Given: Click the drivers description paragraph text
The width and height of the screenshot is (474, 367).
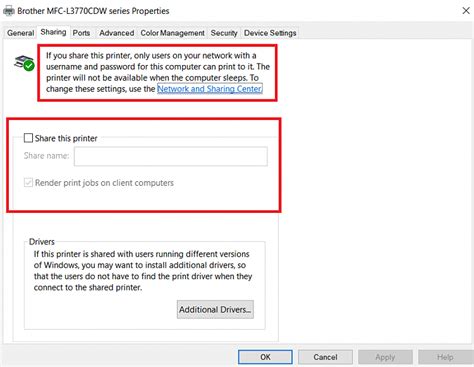Looking at the screenshot, I should click(x=143, y=271).
